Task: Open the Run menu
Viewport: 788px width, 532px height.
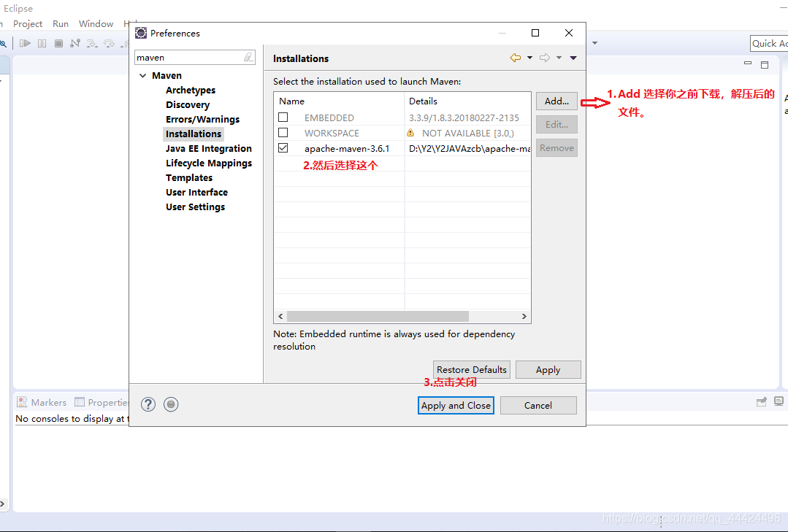Action: (61, 23)
